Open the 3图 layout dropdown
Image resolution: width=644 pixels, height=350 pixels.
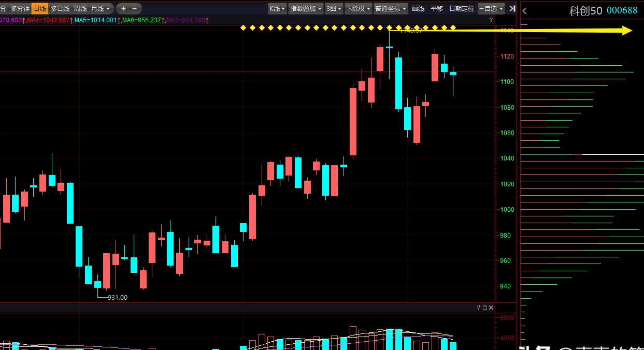point(334,8)
